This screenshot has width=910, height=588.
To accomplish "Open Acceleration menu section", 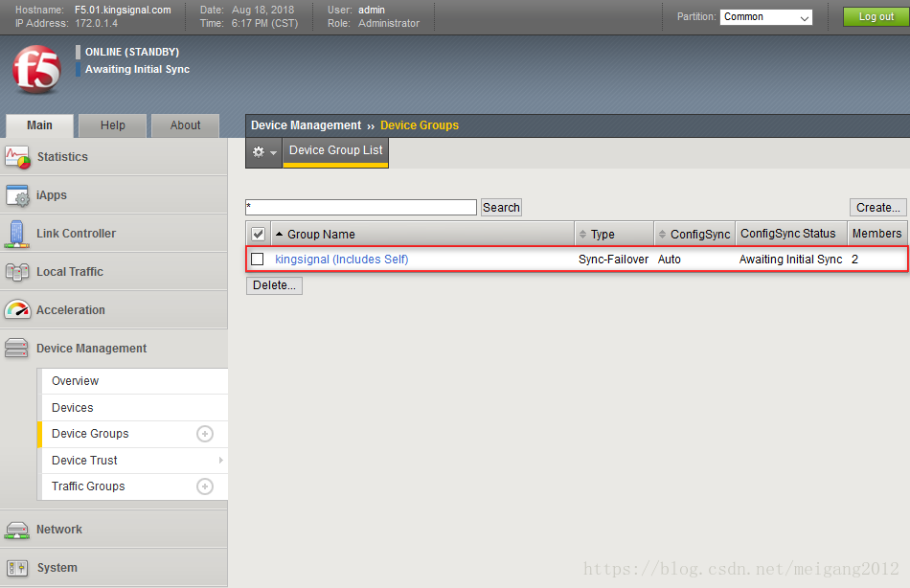I will (x=114, y=310).
